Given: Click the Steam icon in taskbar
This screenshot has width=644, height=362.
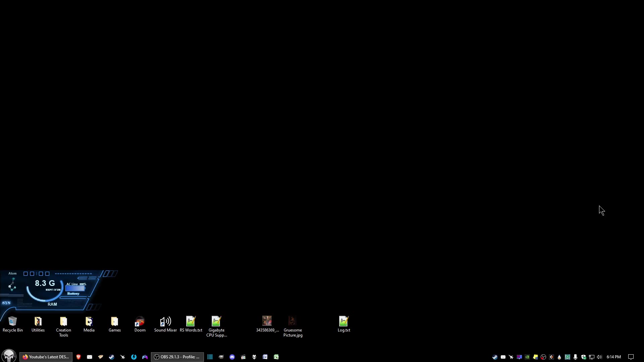Looking at the screenshot, I should pos(111,357).
